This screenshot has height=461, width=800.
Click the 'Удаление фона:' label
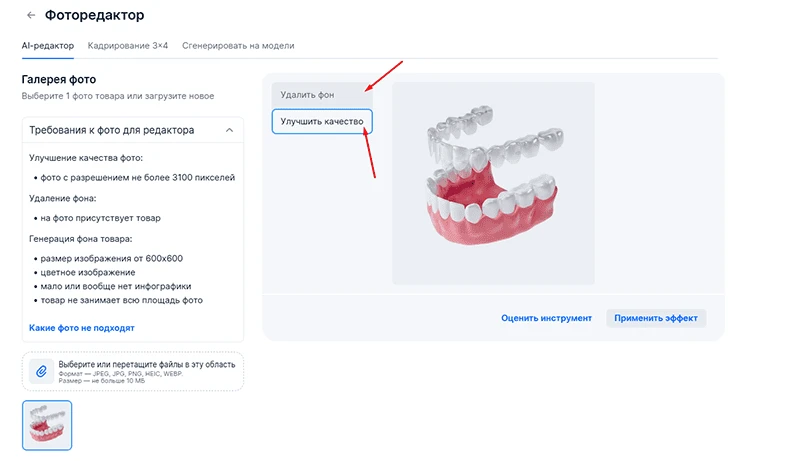pos(63,198)
